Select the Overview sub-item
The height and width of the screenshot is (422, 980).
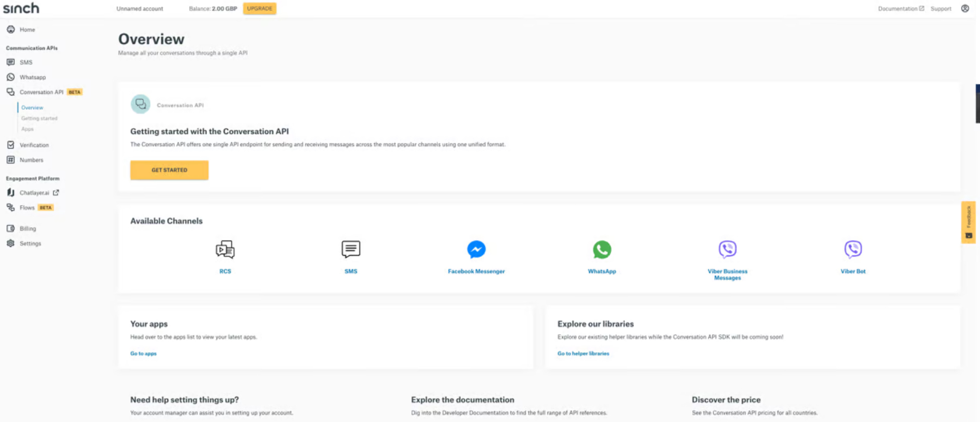coord(32,108)
